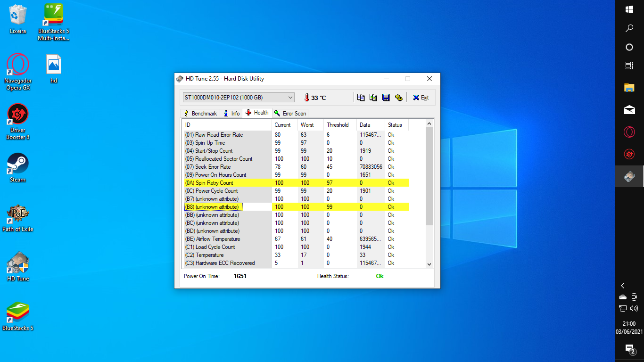Select the Path of Exile desktop shortcut

[x=18, y=218]
